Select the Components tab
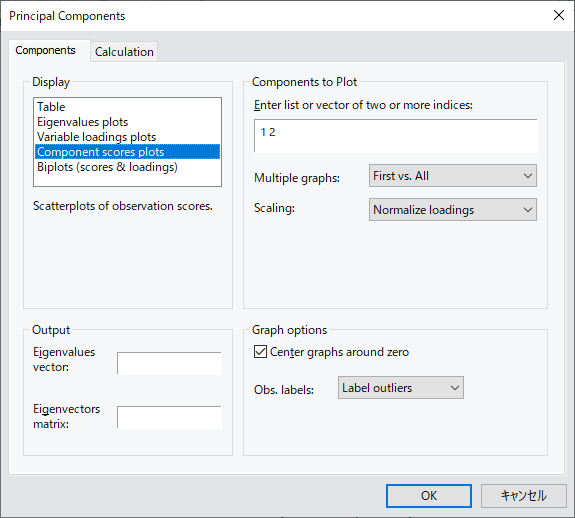575x518 pixels. (45, 50)
